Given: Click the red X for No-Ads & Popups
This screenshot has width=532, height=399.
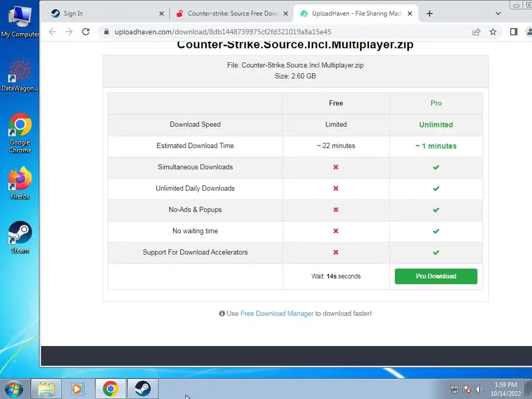Looking at the screenshot, I should point(336,210).
